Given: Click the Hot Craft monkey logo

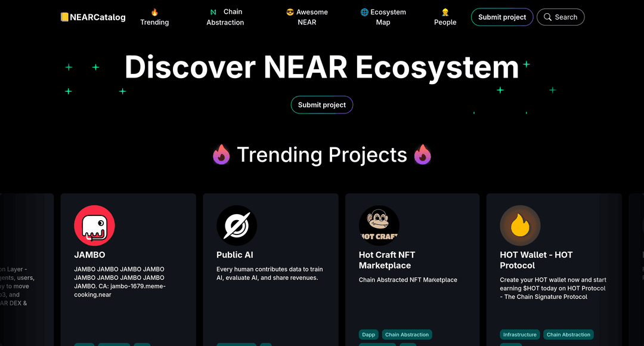Looking at the screenshot, I should click(x=379, y=225).
